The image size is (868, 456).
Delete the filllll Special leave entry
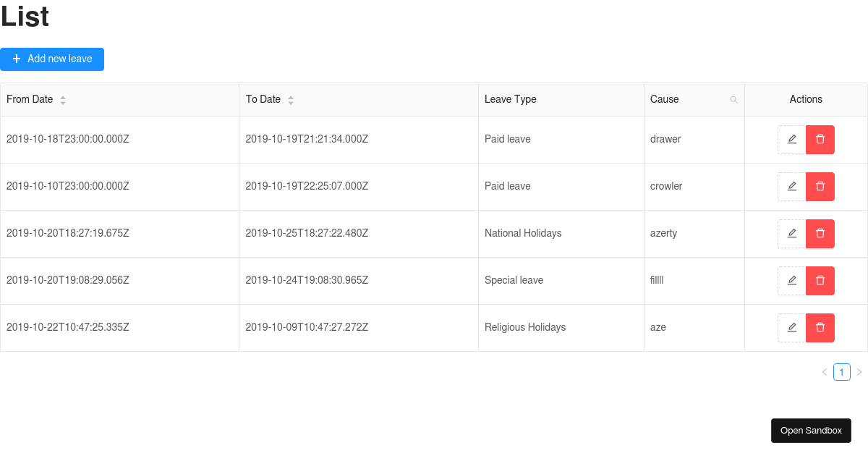(x=820, y=280)
